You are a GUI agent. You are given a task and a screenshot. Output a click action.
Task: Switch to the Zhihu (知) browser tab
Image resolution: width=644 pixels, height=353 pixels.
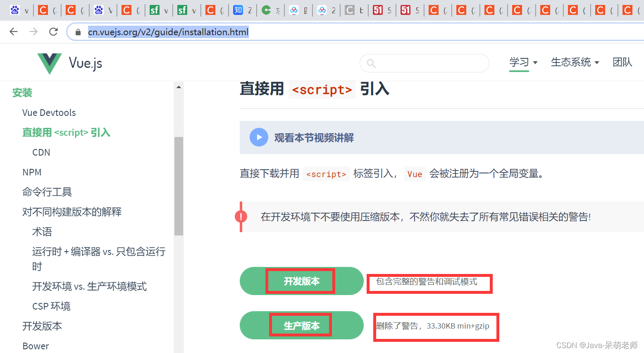pyautogui.click(x=242, y=10)
